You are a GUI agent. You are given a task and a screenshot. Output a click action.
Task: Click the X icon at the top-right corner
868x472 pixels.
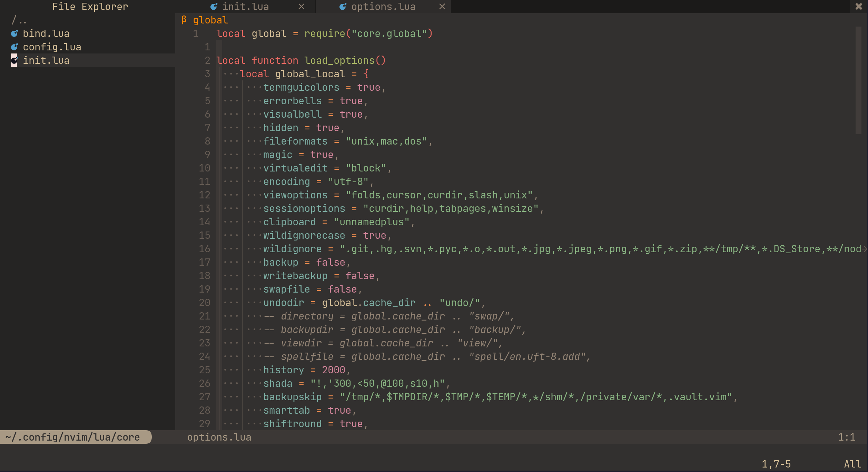click(x=859, y=6)
